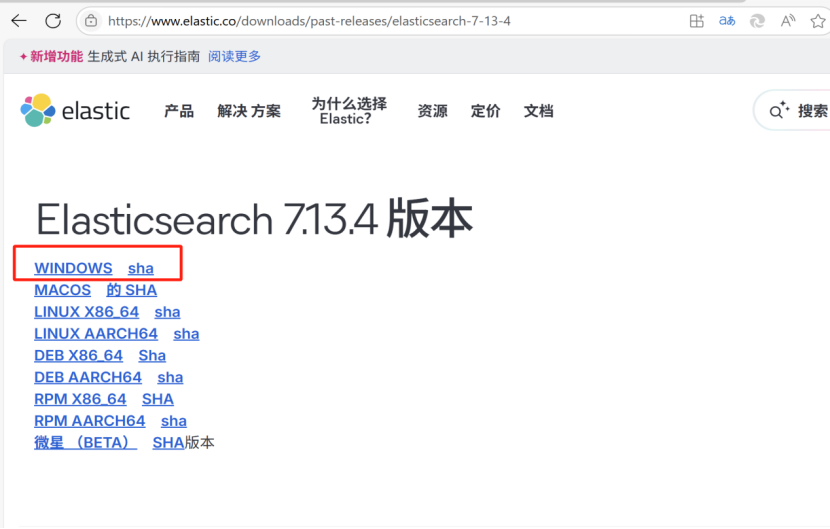The image size is (830, 529).
Task: Download the DEB AARCH64 package
Action: pyautogui.click(x=88, y=377)
